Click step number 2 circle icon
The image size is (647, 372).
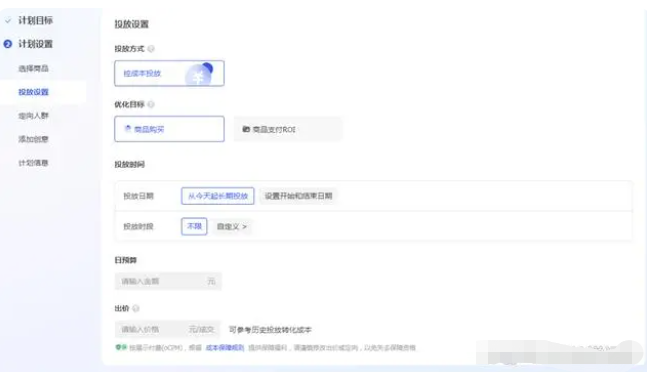[8, 44]
